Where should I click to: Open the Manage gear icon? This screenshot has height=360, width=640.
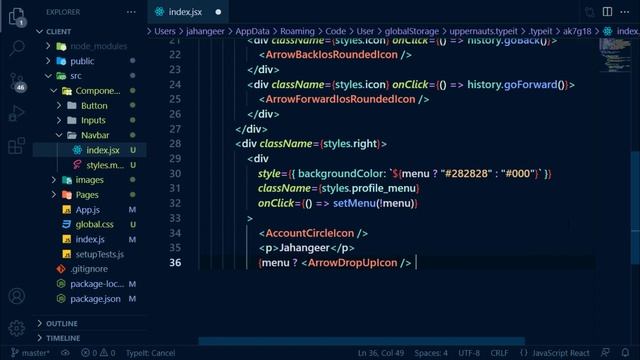tap(17, 328)
